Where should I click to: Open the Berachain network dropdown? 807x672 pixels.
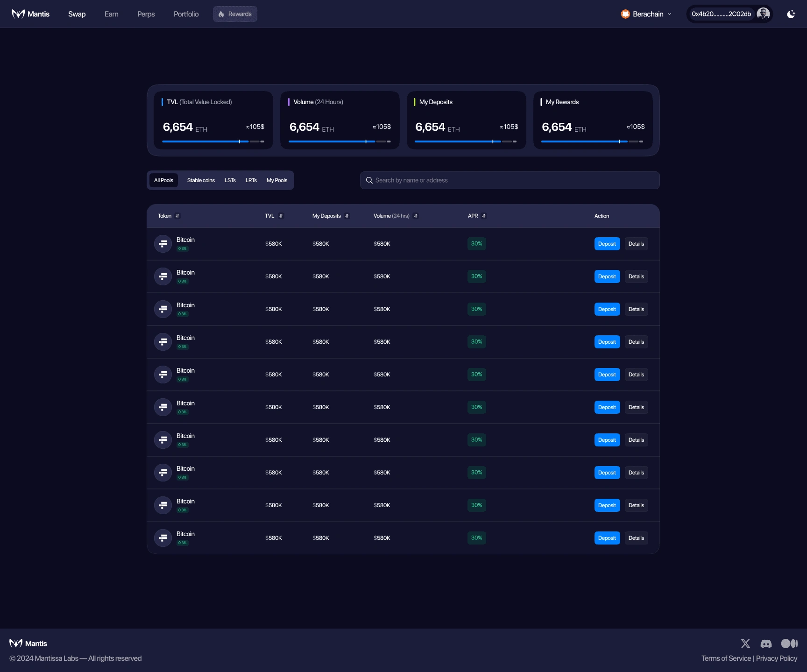[646, 14]
